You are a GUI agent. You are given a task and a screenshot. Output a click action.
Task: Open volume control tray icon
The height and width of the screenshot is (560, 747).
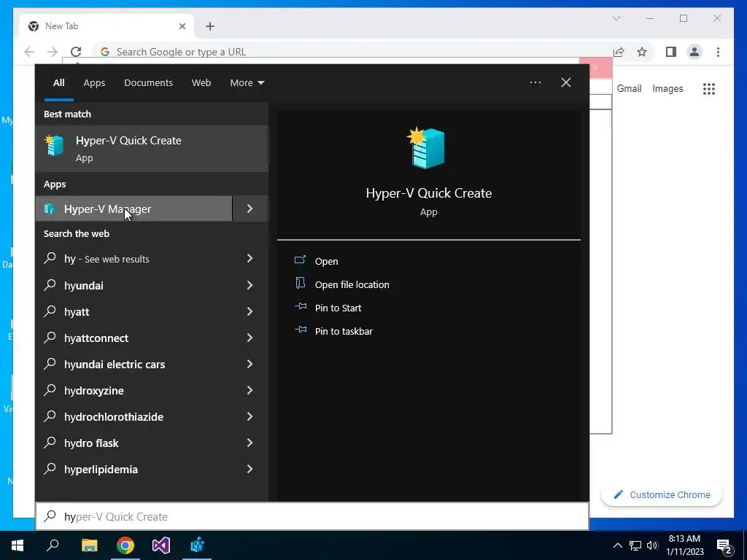click(652, 545)
